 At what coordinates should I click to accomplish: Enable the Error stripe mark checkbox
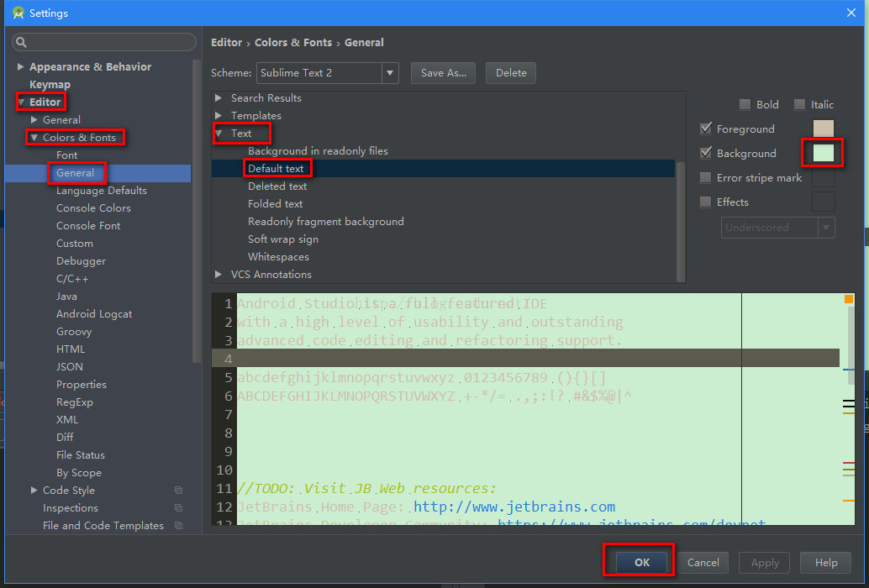pyautogui.click(x=705, y=177)
